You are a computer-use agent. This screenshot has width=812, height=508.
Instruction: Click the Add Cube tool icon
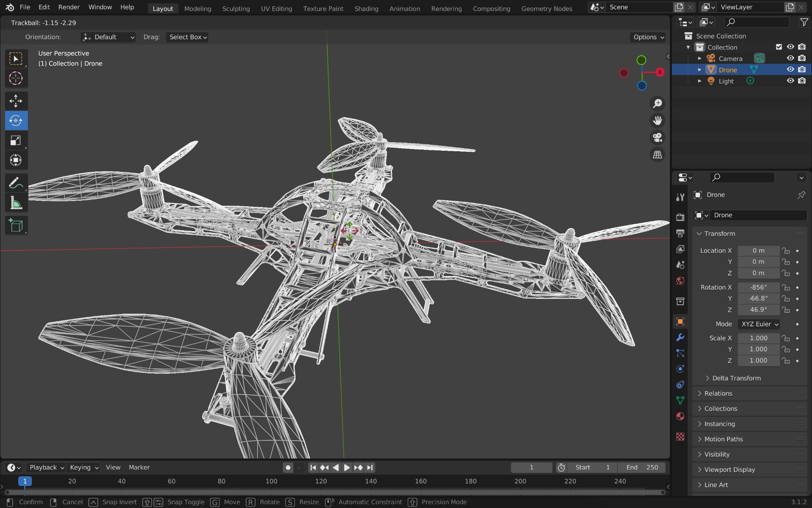coord(16,226)
